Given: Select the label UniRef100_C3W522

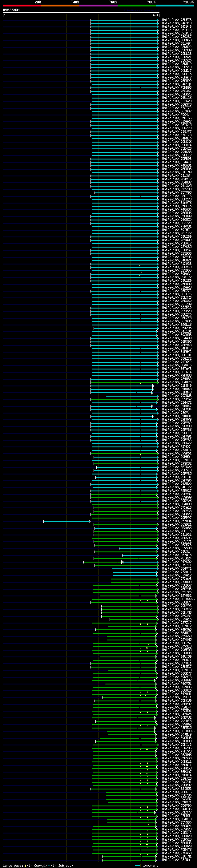Looking at the screenshot, I should pos(177,47).
